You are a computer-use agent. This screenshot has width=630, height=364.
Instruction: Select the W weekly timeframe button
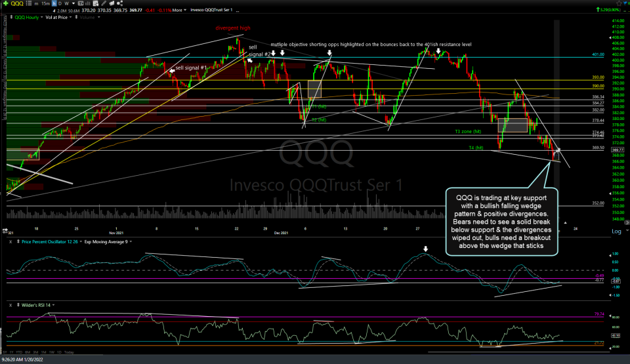(x=67, y=3)
